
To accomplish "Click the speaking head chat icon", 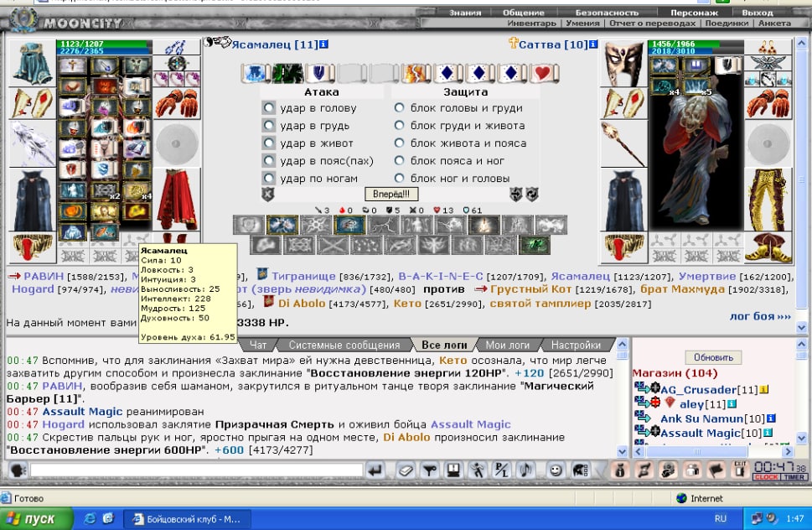I will (18, 470).
